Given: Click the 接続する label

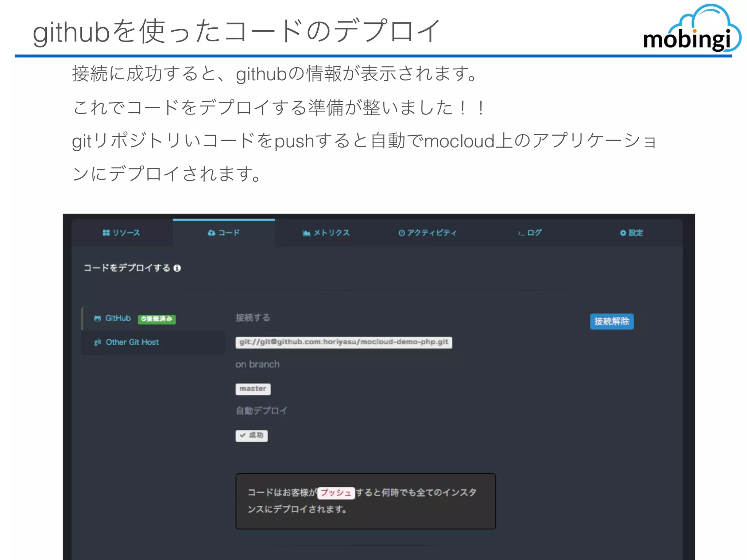Looking at the screenshot, I should pos(253,318).
